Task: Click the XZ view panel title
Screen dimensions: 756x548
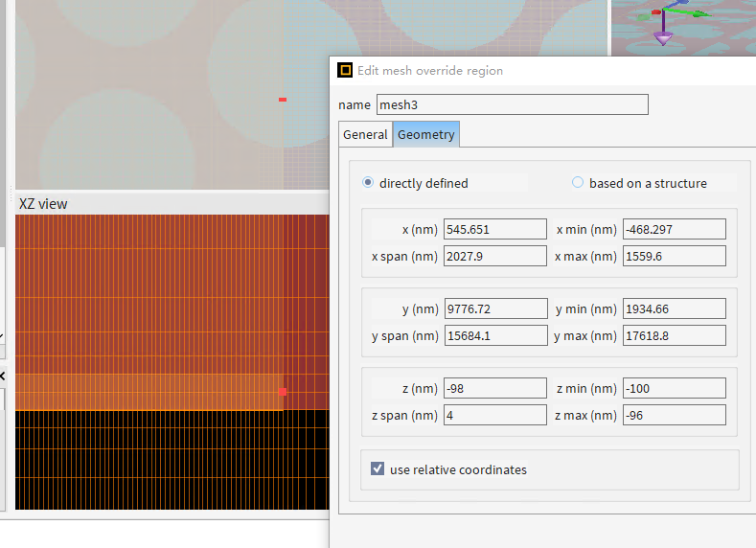Action: [43, 204]
